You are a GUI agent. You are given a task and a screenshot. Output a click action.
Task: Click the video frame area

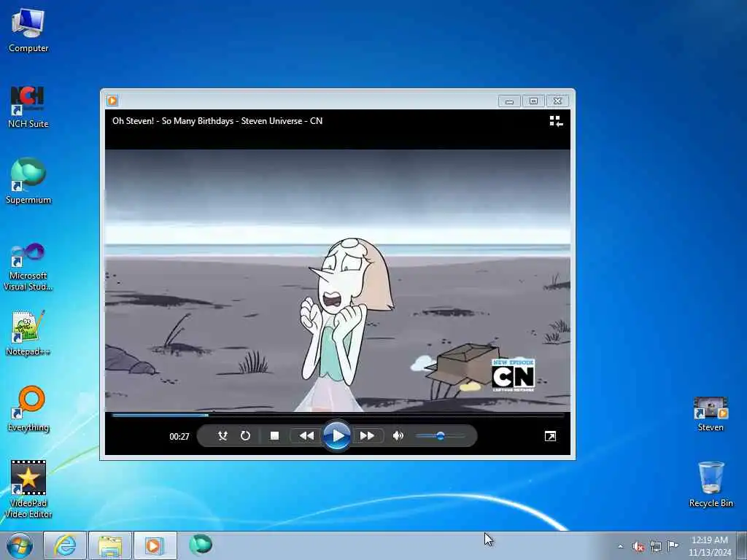coord(337,281)
